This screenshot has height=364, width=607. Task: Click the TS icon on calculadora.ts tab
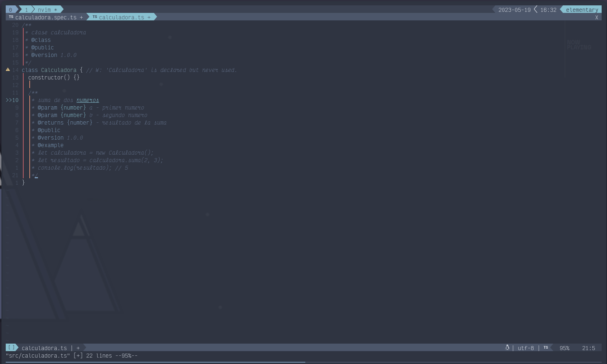(x=95, y=17)
